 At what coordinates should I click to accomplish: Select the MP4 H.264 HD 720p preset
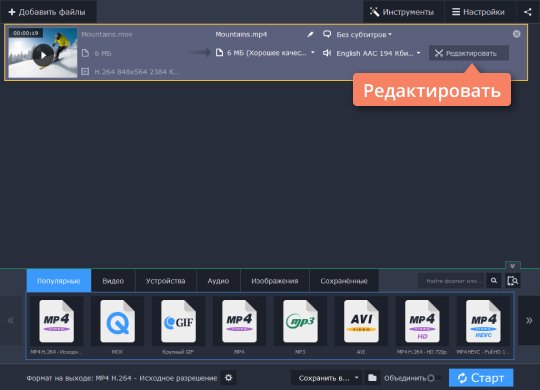coord(422,326)
